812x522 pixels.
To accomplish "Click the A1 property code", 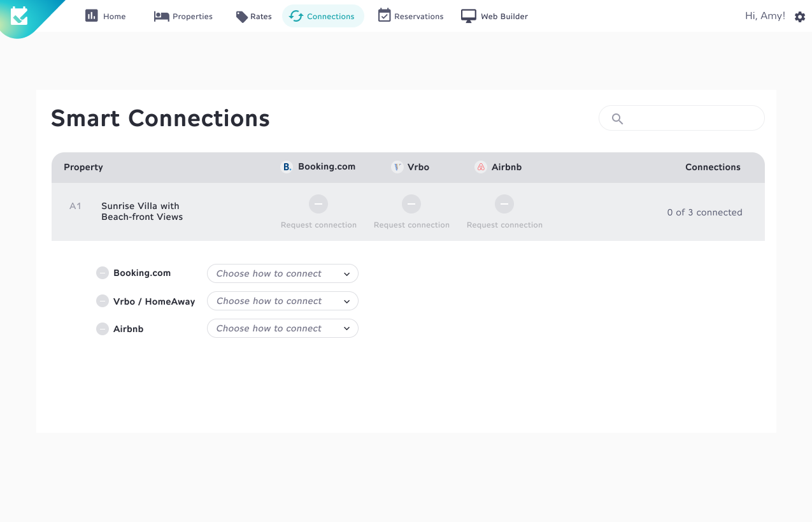I will tap(75, 206).
